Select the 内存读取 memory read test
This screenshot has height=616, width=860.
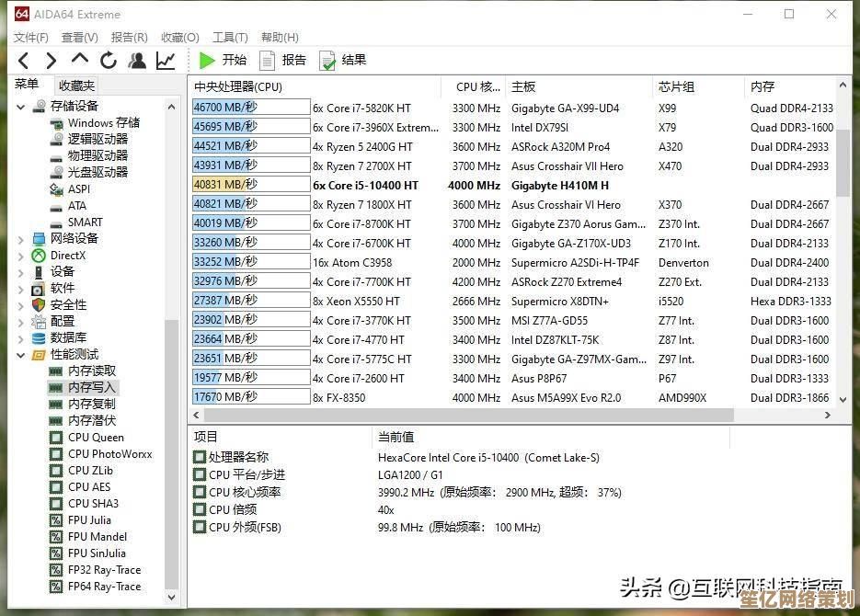coord(92,371)
